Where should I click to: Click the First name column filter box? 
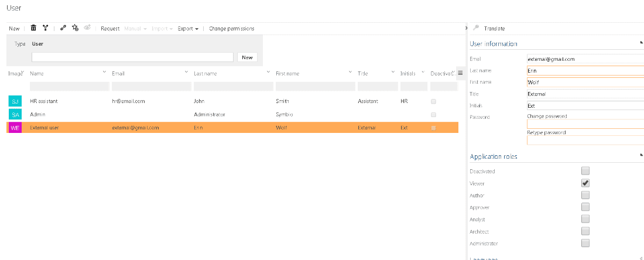tap(316, 86)
